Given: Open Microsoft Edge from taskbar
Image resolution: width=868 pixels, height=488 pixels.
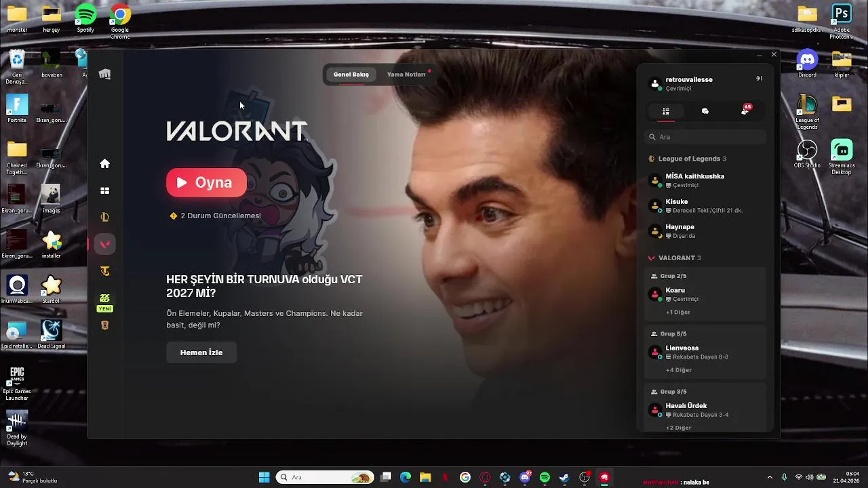Looking at the screenshot, I should (x=406, y=477).
